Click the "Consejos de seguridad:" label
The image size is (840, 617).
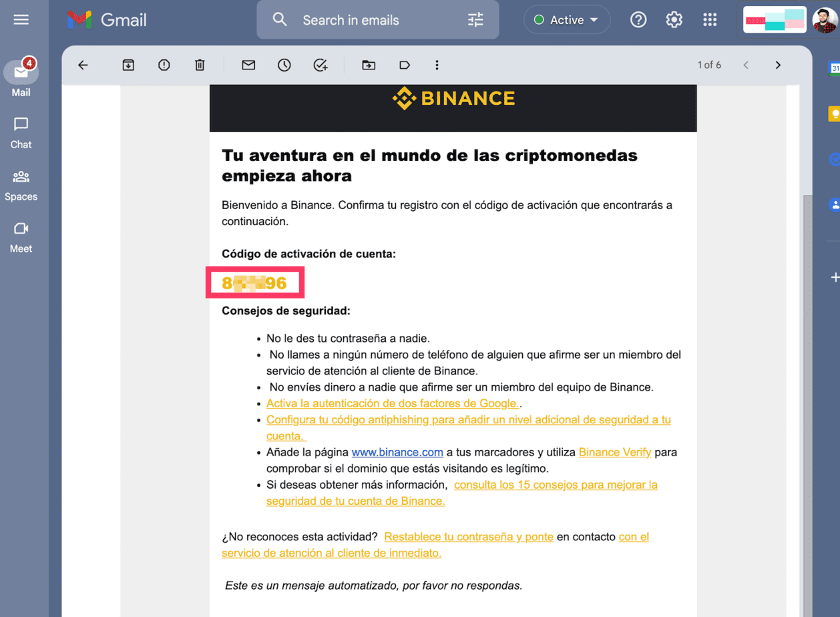(286, 311)
